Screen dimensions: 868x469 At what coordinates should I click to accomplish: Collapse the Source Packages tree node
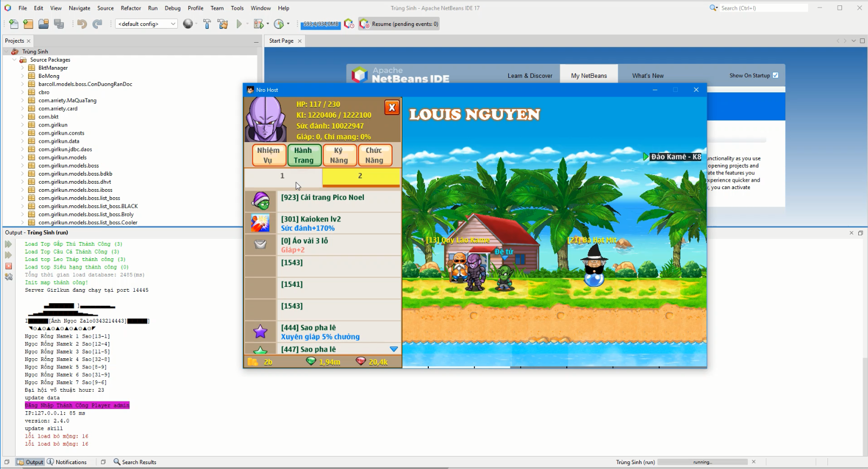14,59
